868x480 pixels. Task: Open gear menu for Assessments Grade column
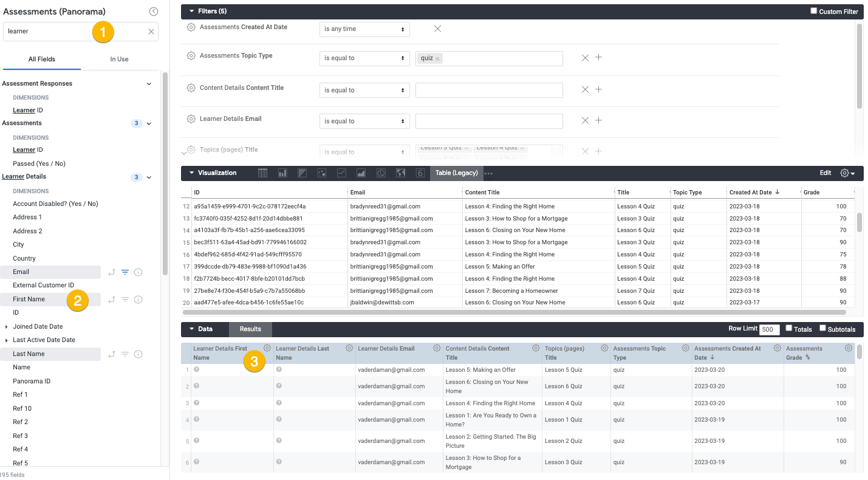point(849,348)
